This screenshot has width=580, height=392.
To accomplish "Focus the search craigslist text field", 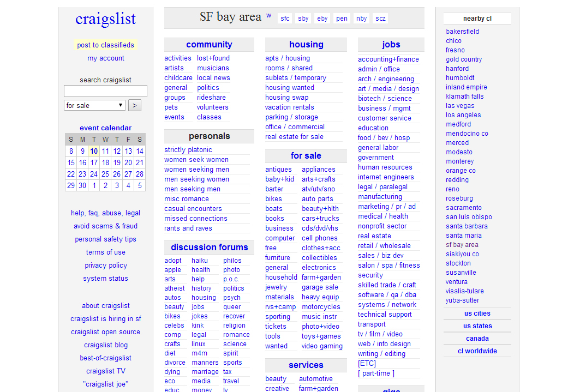I will pyautogui.click(x=105, y=91).
